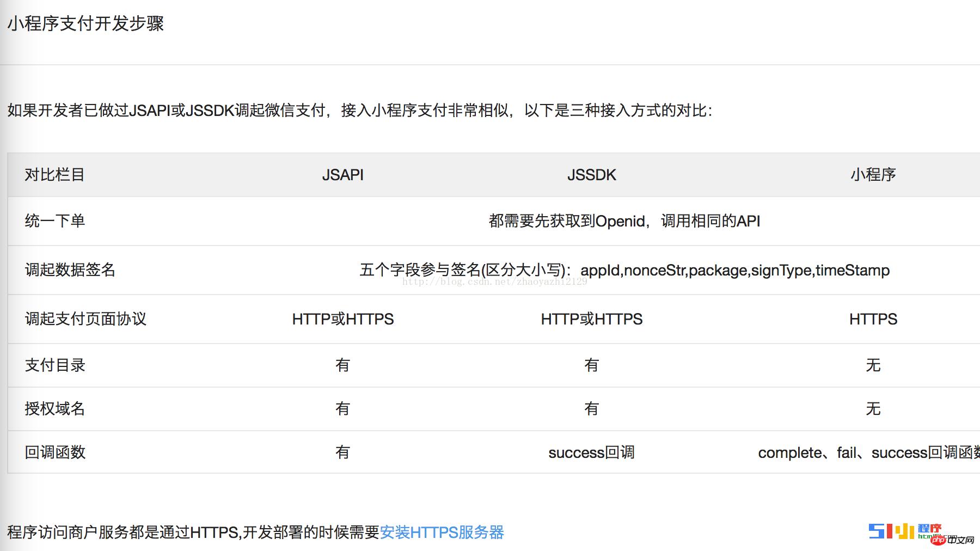Click the JSSDK column header
Viewport: 980px width, 551px height.
(590, 175)
